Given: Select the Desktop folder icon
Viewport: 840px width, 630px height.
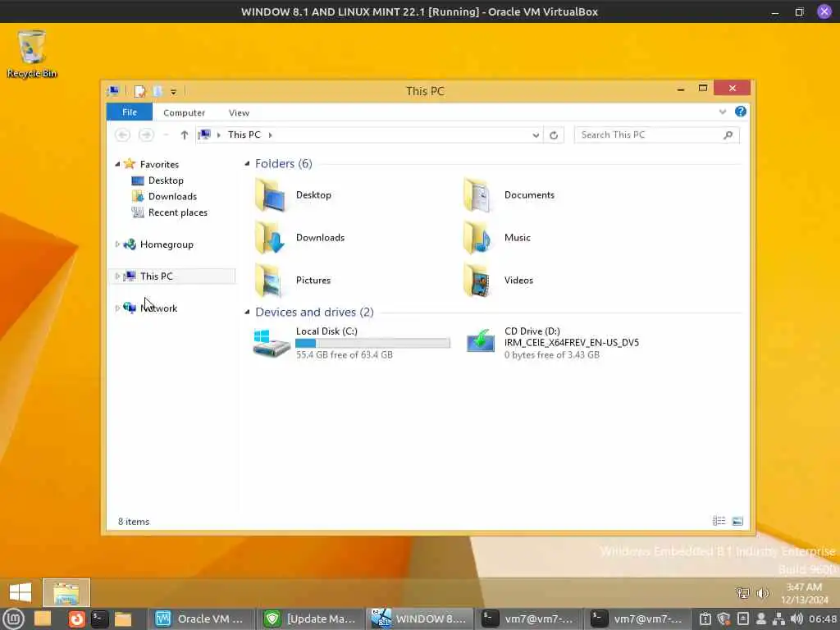Looking at the screenshot, I should click(x=271, y=195).
